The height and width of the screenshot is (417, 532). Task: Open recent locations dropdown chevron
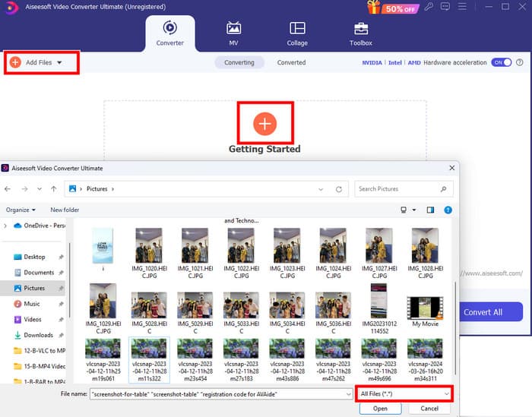[40, 189]
